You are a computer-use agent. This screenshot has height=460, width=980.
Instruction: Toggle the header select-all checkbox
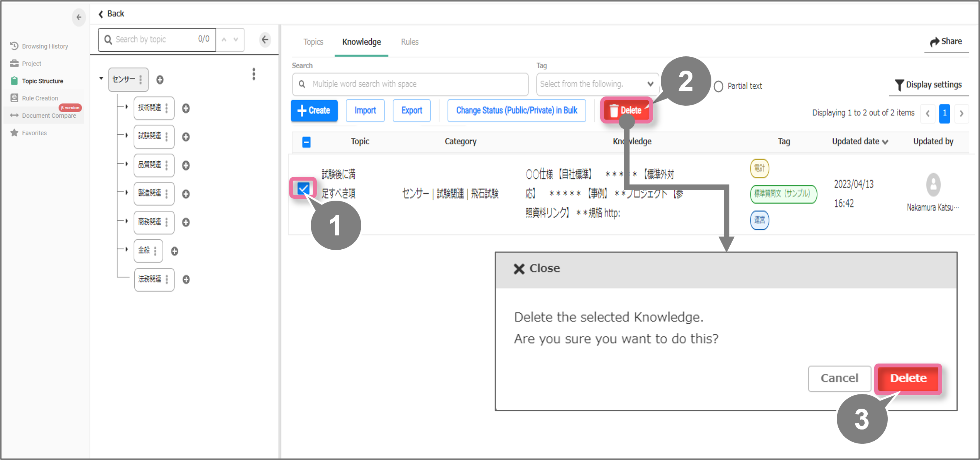(306, 142)
